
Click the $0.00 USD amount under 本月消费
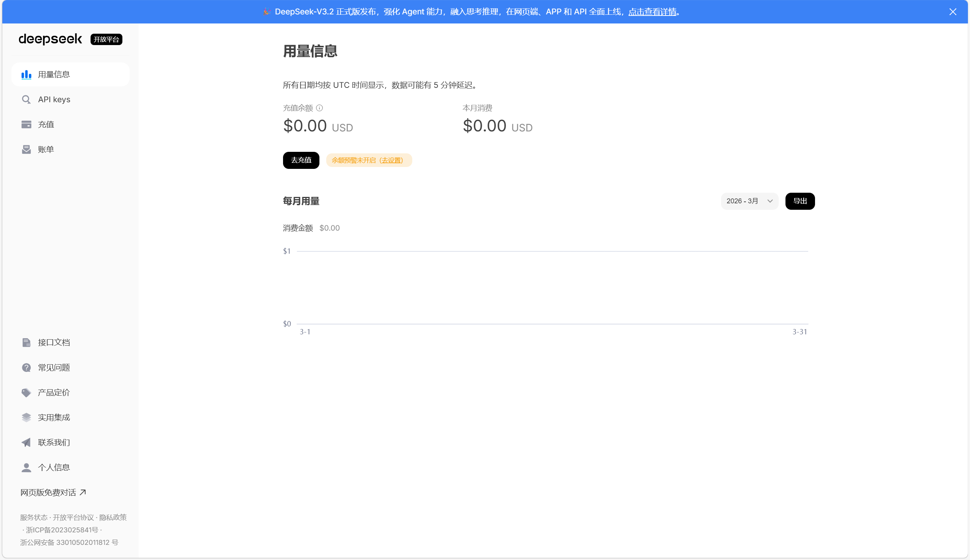[498, 126]
